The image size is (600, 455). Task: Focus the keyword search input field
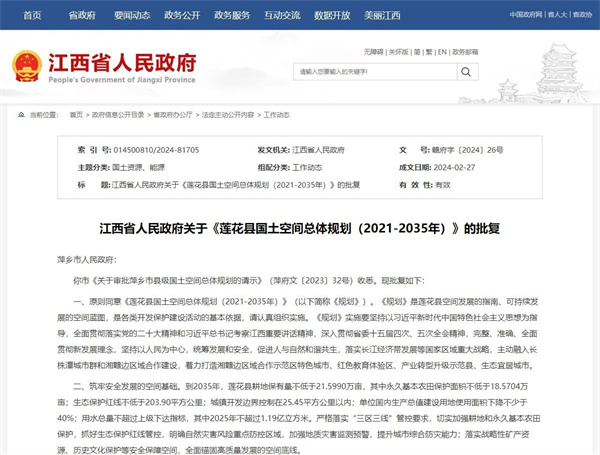(375, 72)
